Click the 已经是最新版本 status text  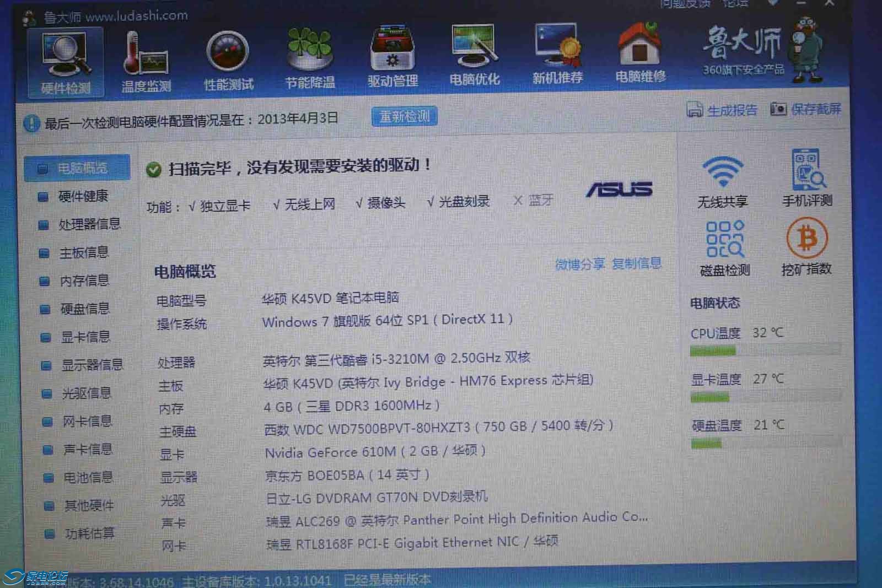[x=388, y=580]
